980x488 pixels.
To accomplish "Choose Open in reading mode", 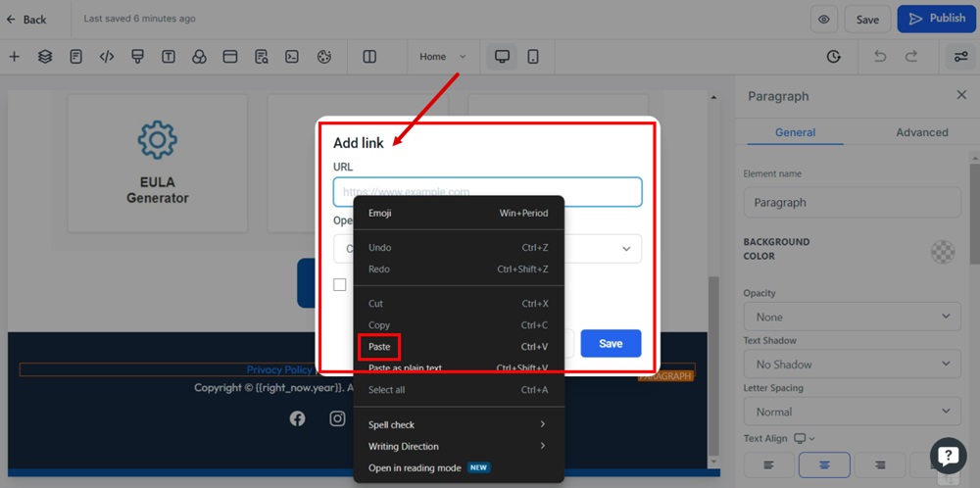I will [459, 468].
